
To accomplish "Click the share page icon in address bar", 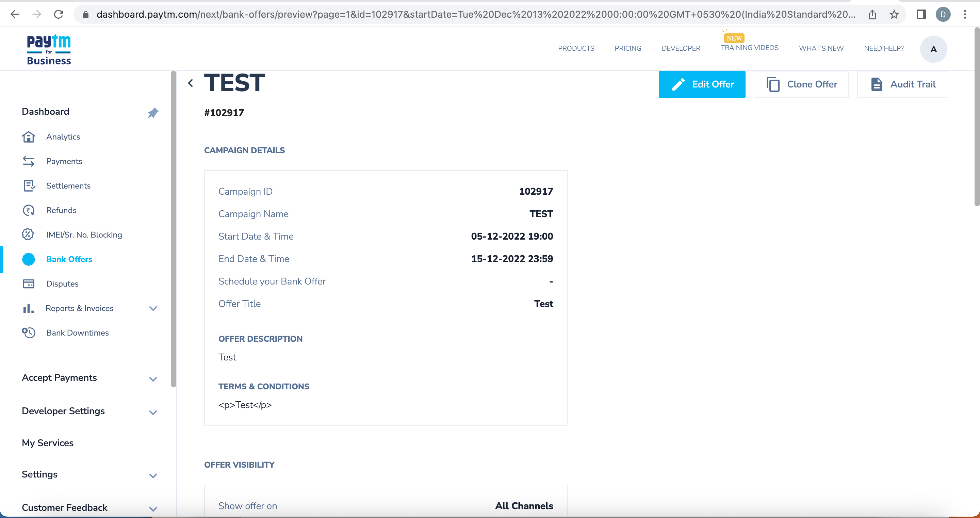I will (x=872, y=14).
